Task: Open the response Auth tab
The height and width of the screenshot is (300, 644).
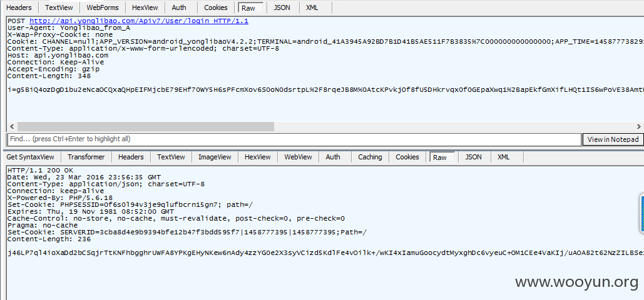Action: pyautogui.click(x=333, y=157)
